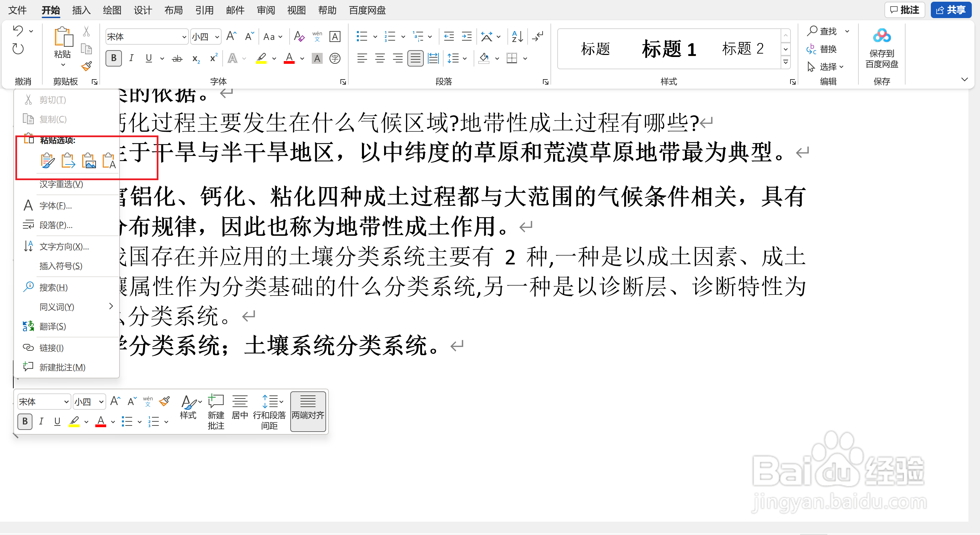Show or hide paragraph marks
The image size is (980, 535).
click(537, 37)
